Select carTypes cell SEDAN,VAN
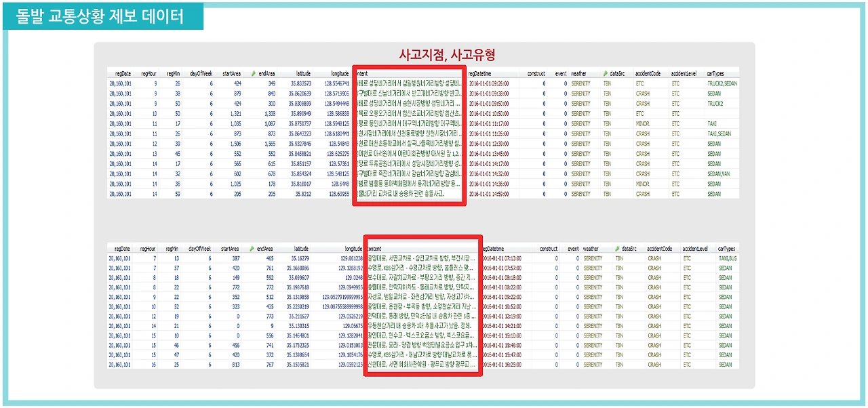 (x=718, y=174)
